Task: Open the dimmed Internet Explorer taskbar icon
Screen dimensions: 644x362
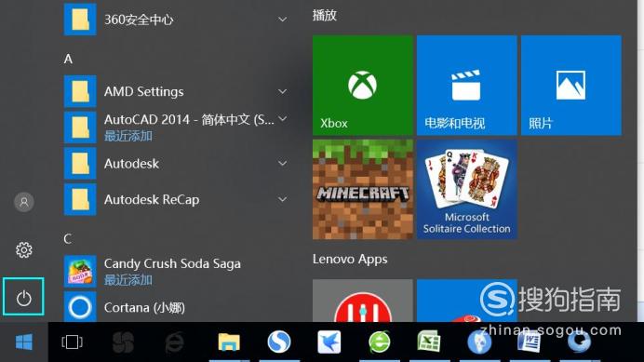Action: (x=175, y=342)
